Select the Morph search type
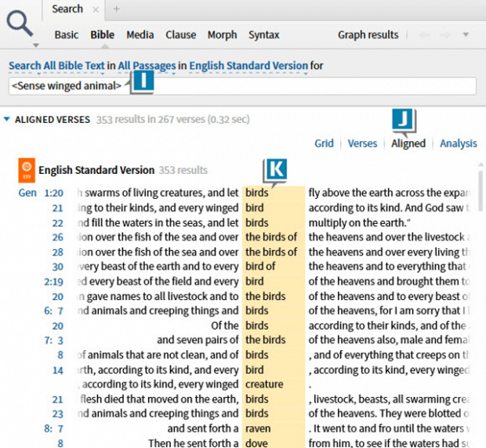This screenshot has width=486, height=448. coord(222,35)
